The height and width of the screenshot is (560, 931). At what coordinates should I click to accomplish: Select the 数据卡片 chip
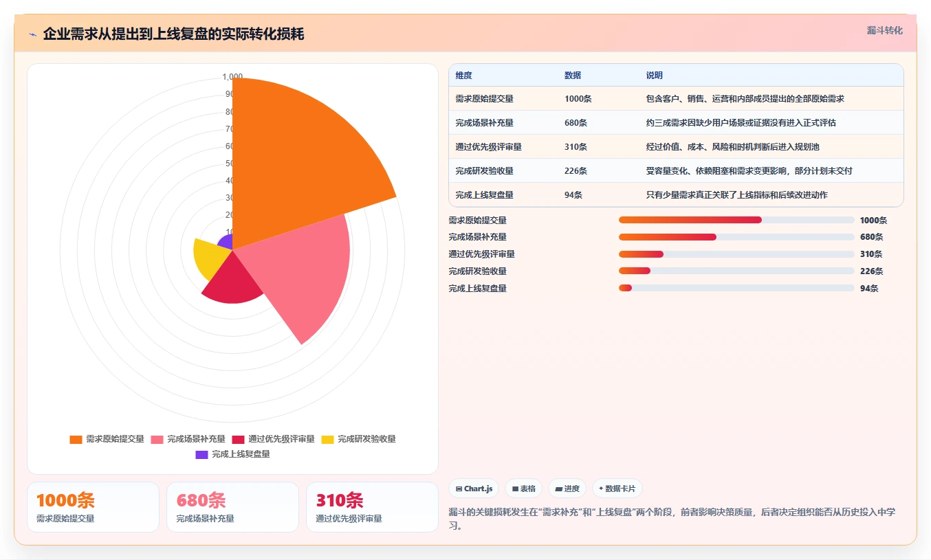(617, 489)
